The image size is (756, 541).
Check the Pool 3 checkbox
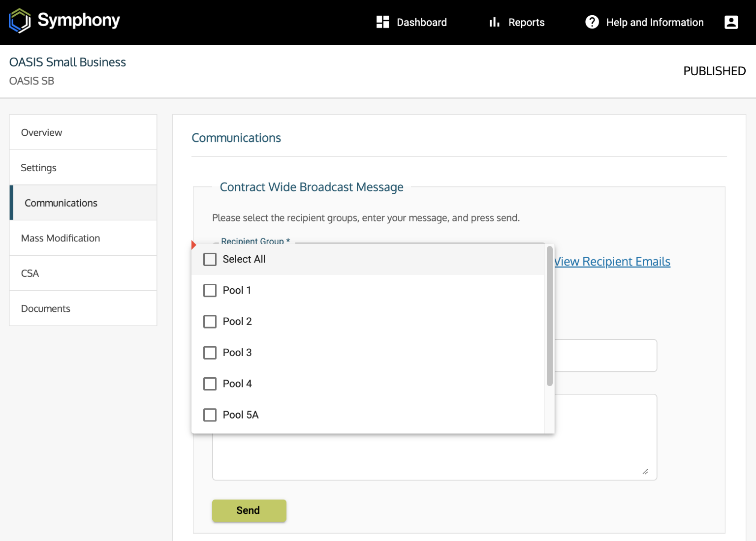(210, 353)
